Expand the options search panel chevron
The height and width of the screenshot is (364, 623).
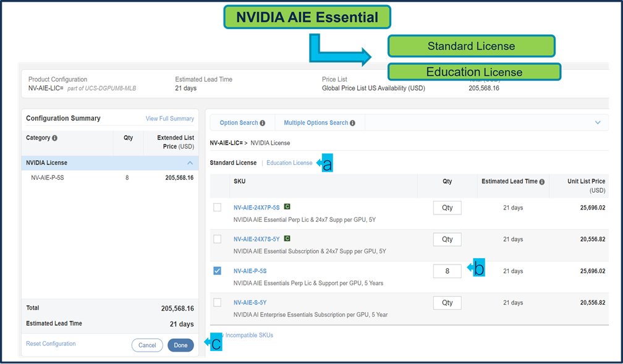pos(598,122)
